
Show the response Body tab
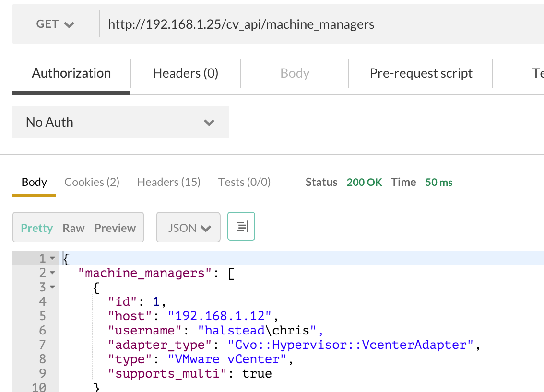pyautogui.click(x=34, y=182)
